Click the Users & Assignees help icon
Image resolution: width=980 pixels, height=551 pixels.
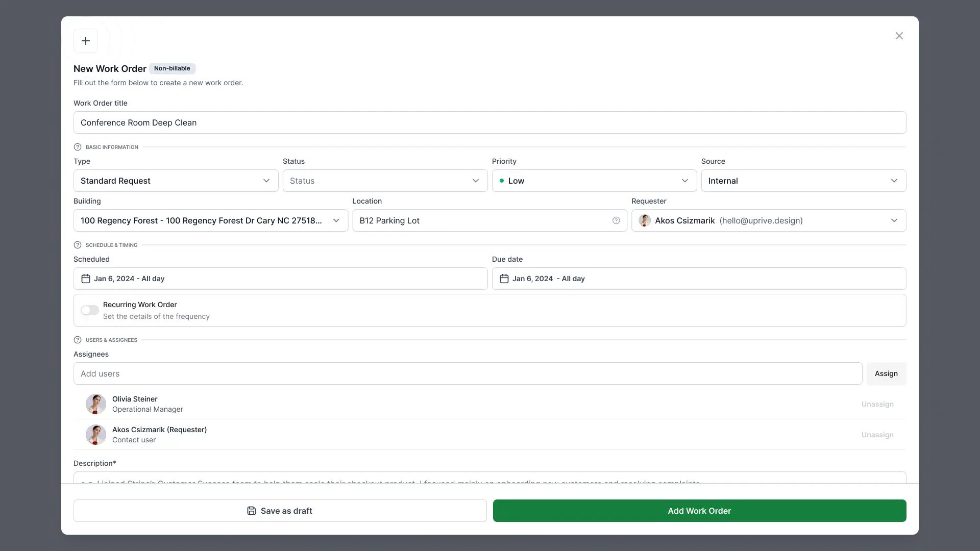click(78, 340)
